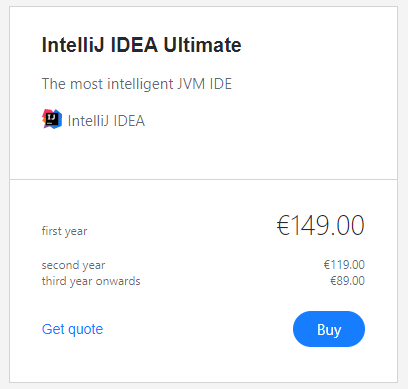
Task: Click the Buy button
Action: (x=329, y=329)
